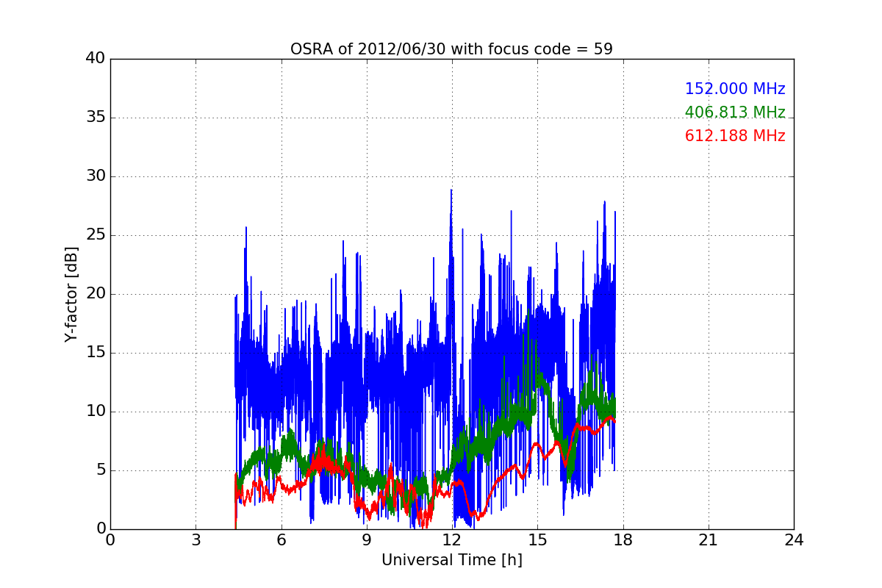The height and width of the screenshot is (588, 882).
Task: Click the x-axis tick label '21'
Action: click(709, 540)
